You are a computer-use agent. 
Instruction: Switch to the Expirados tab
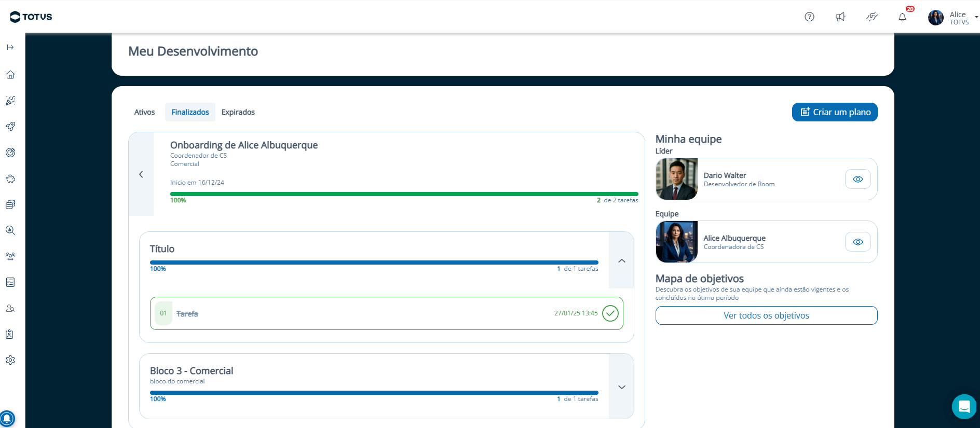coord(238,112)
